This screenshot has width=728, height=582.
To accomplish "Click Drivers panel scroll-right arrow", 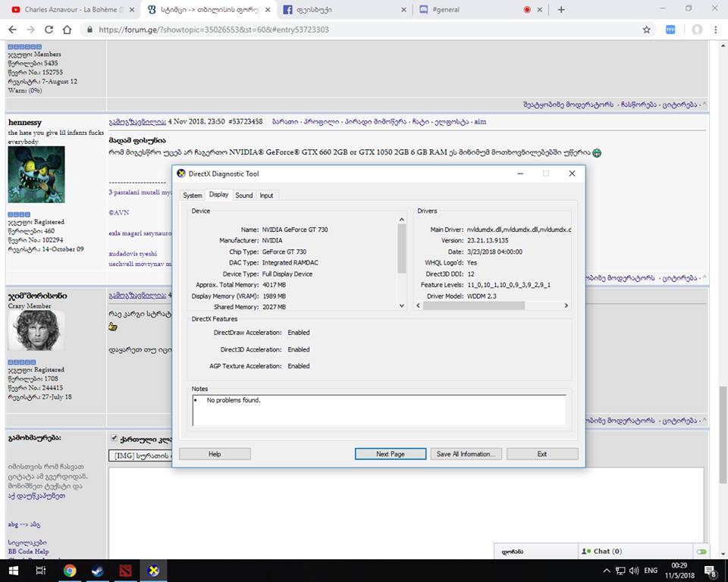I will click(566, 305).
